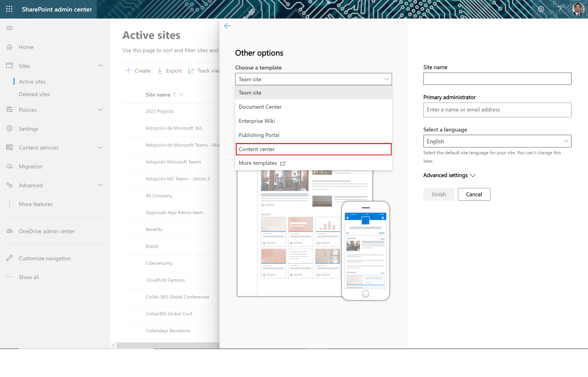
Task: Click the Customize navigation pencil icon
Action: 9,258
